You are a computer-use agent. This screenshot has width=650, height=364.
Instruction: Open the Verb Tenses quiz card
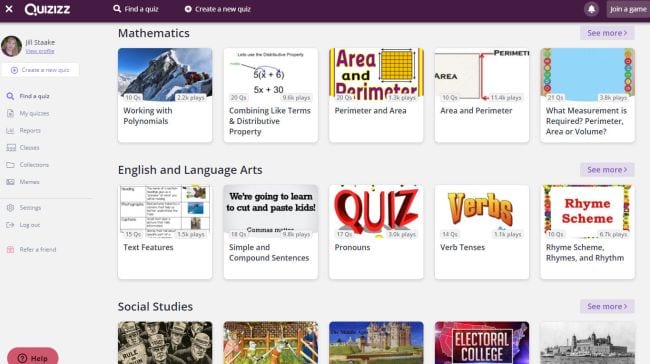(x=482, y=232)
